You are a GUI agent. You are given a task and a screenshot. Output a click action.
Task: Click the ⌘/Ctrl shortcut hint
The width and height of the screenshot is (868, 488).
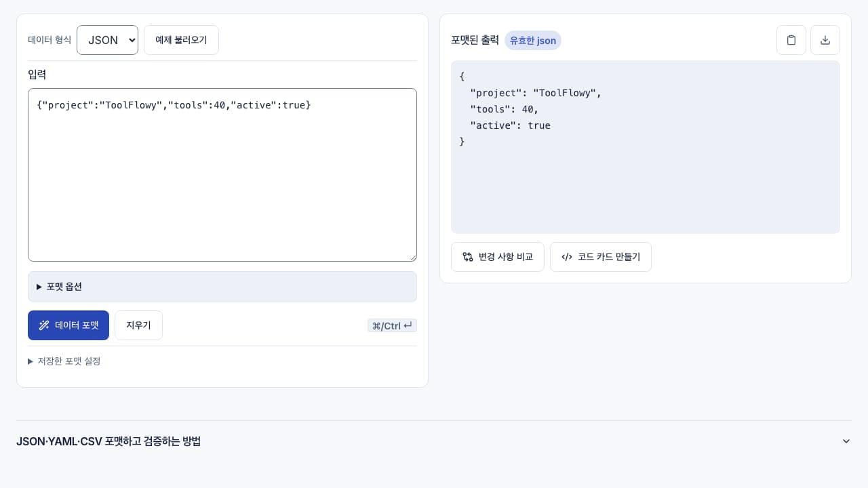392,326
